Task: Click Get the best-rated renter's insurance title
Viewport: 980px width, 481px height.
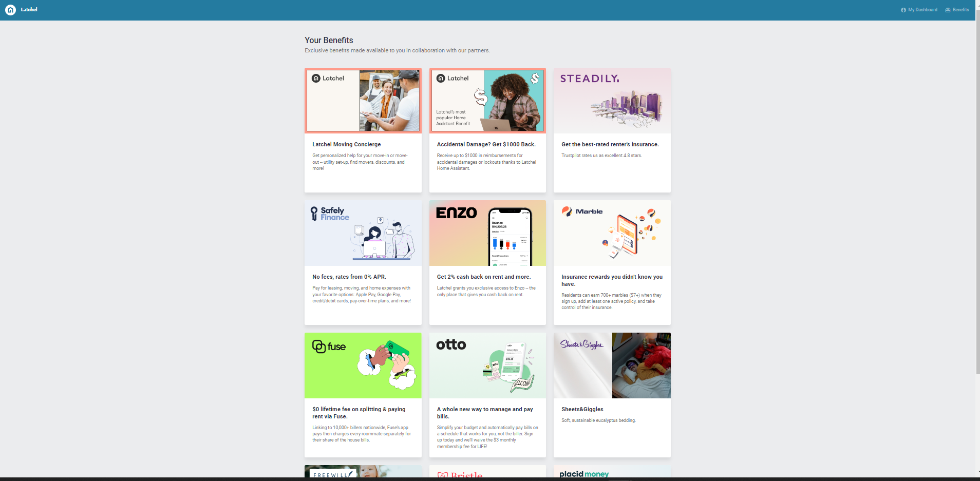Action: pos(610,145)
